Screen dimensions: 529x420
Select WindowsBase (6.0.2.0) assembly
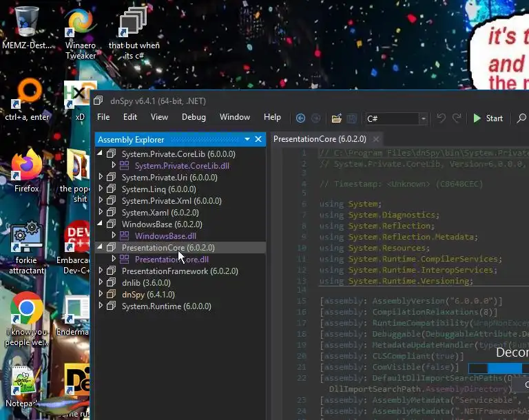pyautogui.click(x=162, y=224)
